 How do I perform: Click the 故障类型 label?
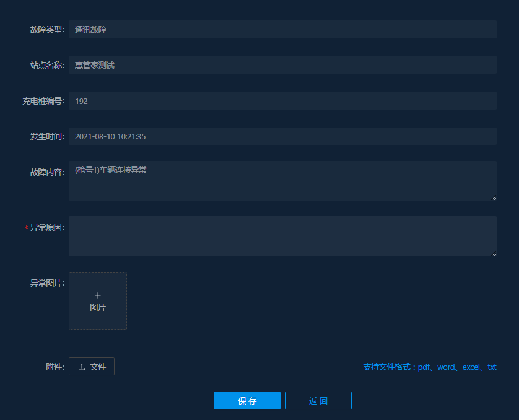point(47,30)
